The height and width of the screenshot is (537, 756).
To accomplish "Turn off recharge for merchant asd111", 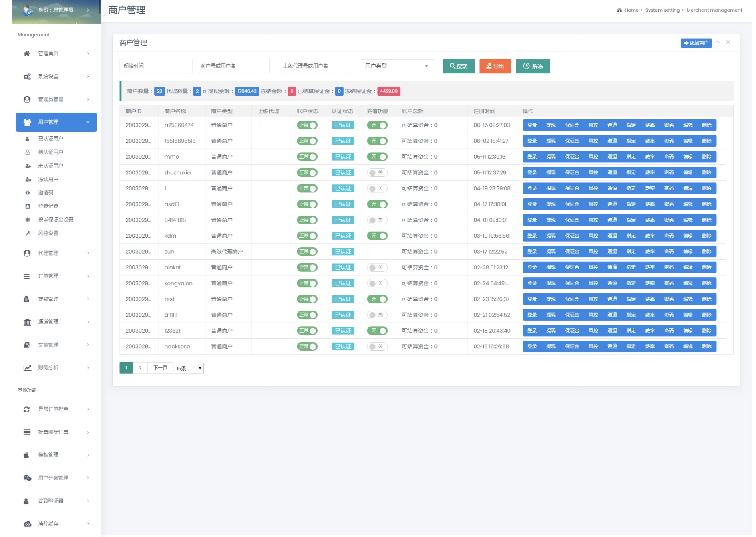I will 377,204.
